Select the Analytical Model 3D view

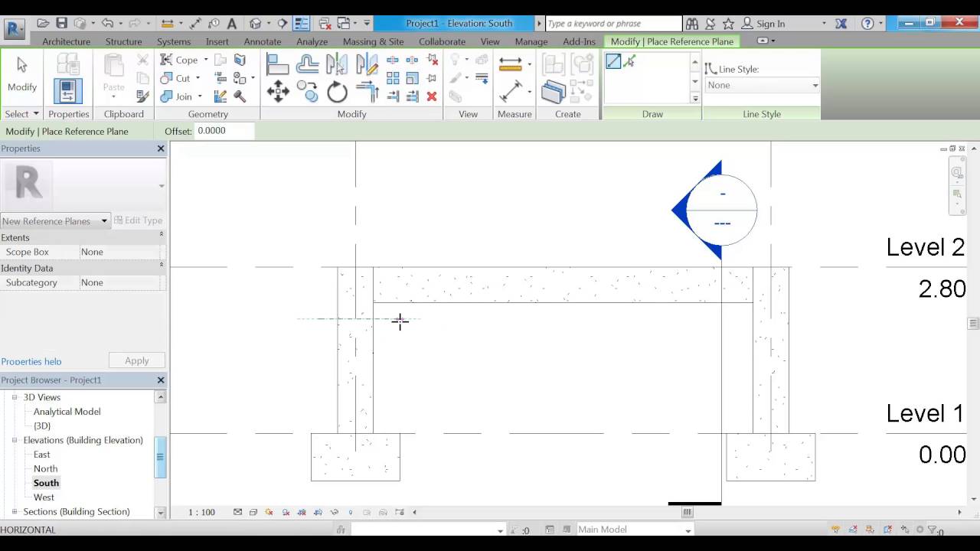67,412
